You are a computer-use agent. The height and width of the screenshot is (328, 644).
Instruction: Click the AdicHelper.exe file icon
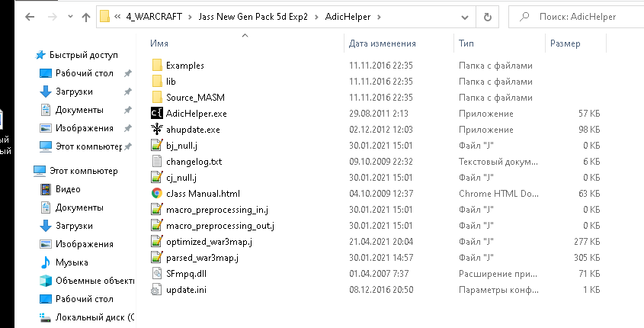coord(157,114)
